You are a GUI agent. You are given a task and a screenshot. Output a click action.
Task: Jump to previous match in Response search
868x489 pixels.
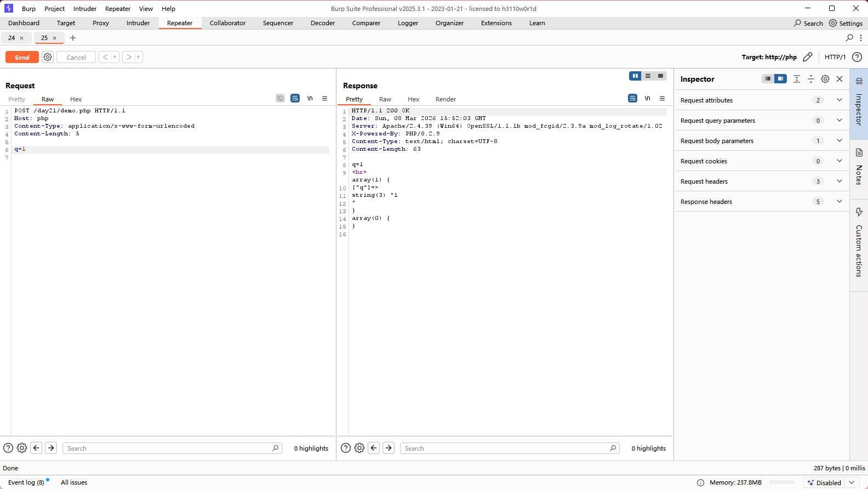[374, 448]
